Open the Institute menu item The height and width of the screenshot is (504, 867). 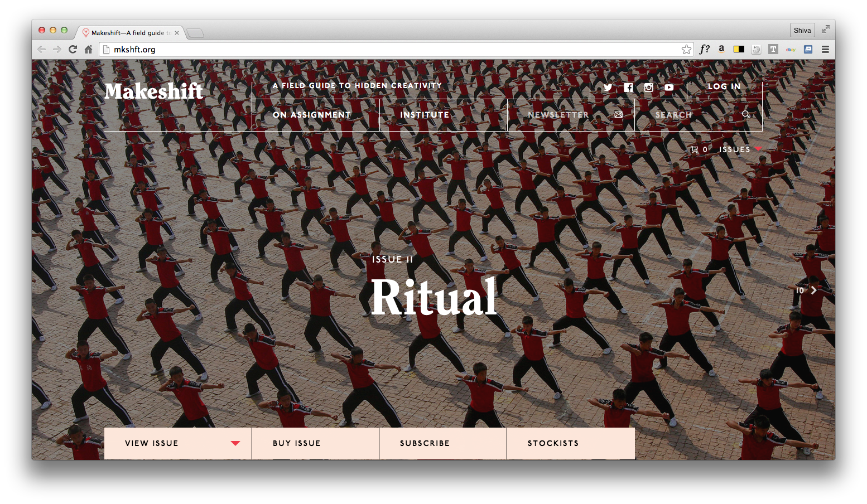[x=425, y=115]
